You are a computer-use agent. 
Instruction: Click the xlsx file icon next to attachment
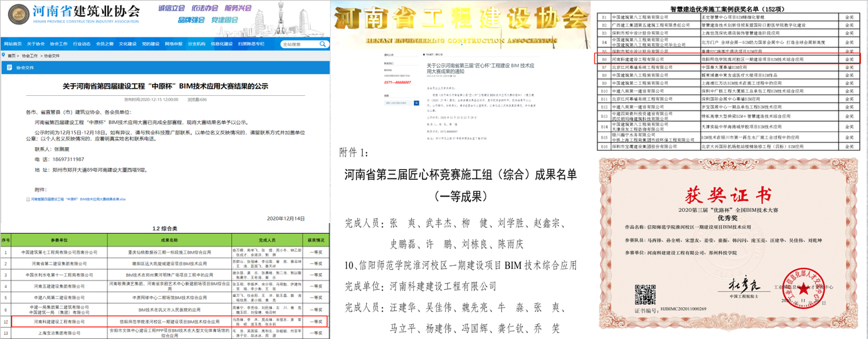(x=28, y=199)
